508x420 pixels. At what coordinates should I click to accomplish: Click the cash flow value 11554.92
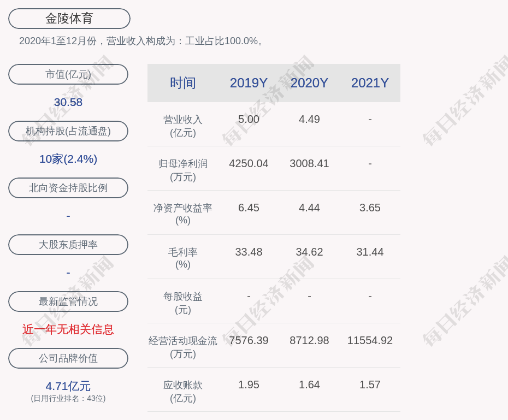coord(370,340)
